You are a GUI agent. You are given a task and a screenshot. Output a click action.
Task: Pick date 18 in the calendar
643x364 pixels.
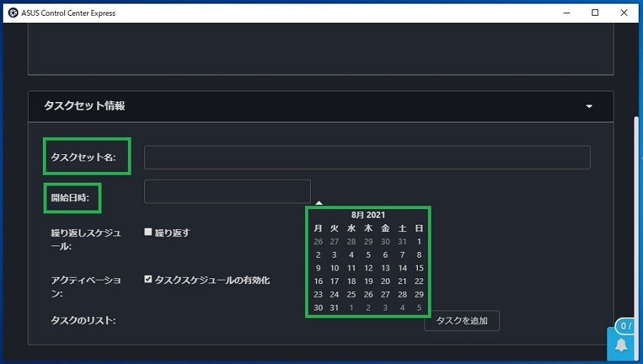tap(352, 281)
